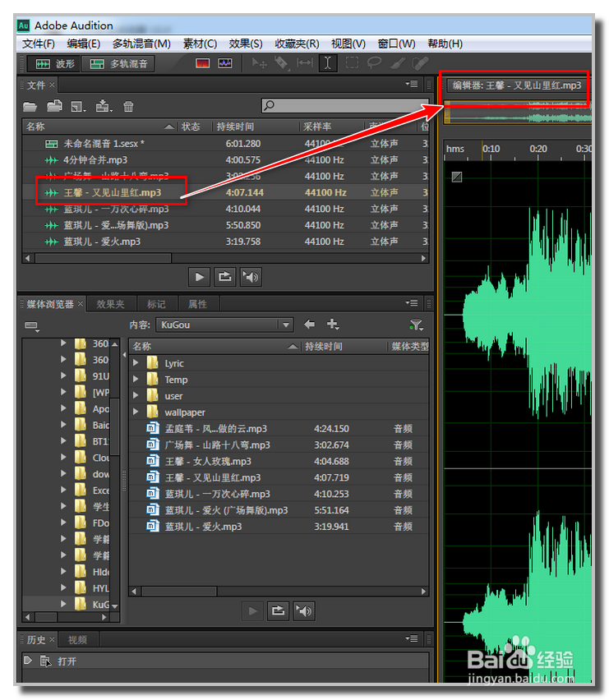
Task: Open the 帮助(H) menu
Action: click(445, 44)
